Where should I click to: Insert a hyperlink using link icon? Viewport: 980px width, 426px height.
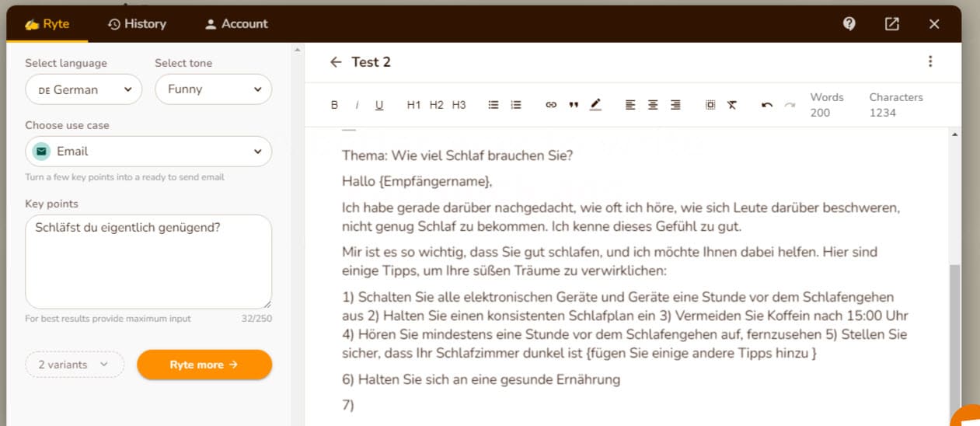(551, 105)
